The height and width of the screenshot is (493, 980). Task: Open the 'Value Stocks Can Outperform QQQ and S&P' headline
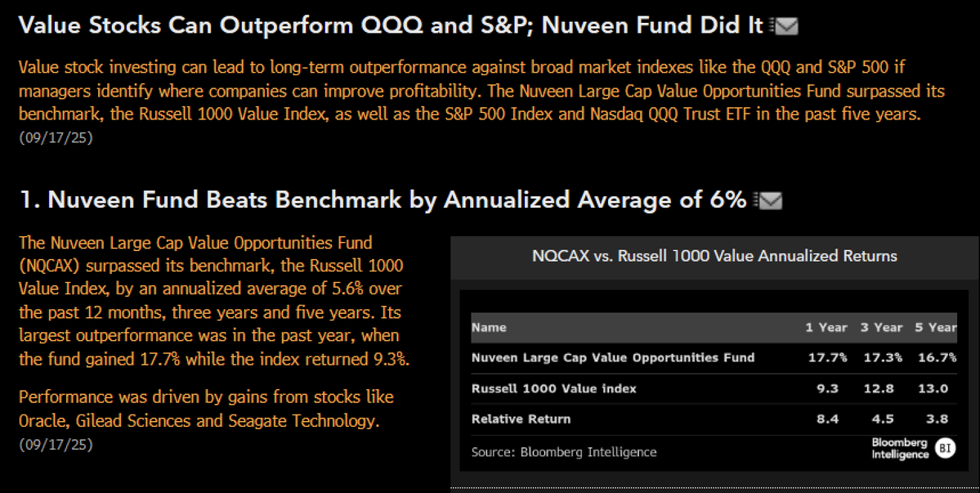392,25
